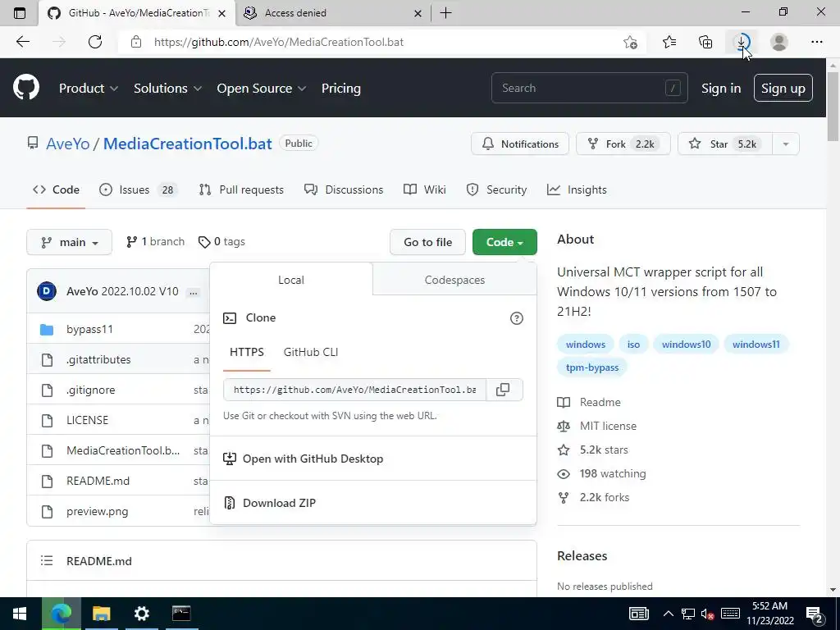The width and height of the screenshot is (840, 630).
Task: Select the GitHub CLI clone option
Action: point(311,352)
